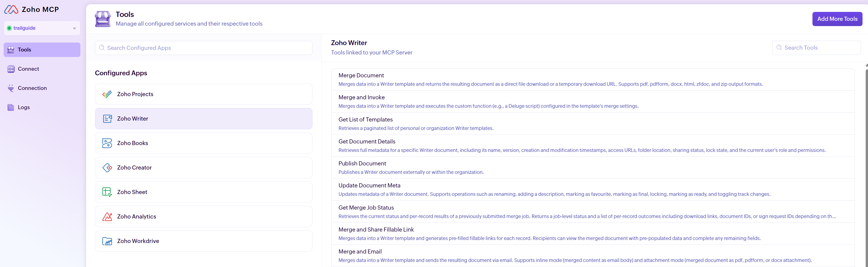This screenshot has height=267, width=868.
Task: Open the trailguide server dropdown
Action: (42, 28)
